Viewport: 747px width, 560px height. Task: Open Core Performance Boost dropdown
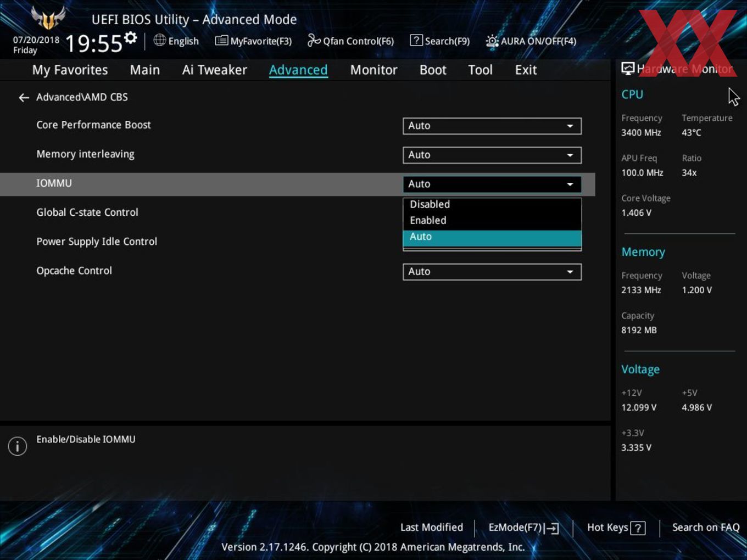[492, 126]
